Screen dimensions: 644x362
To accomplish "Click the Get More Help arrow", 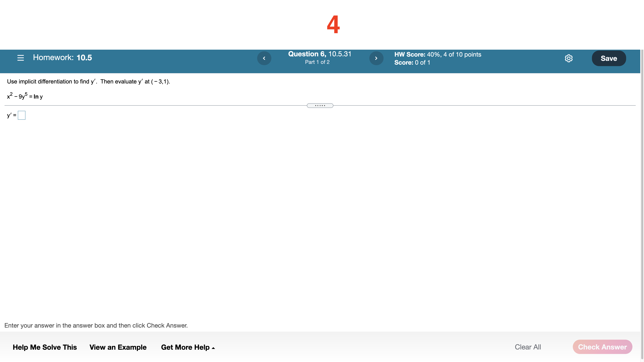I will [213, 348].
